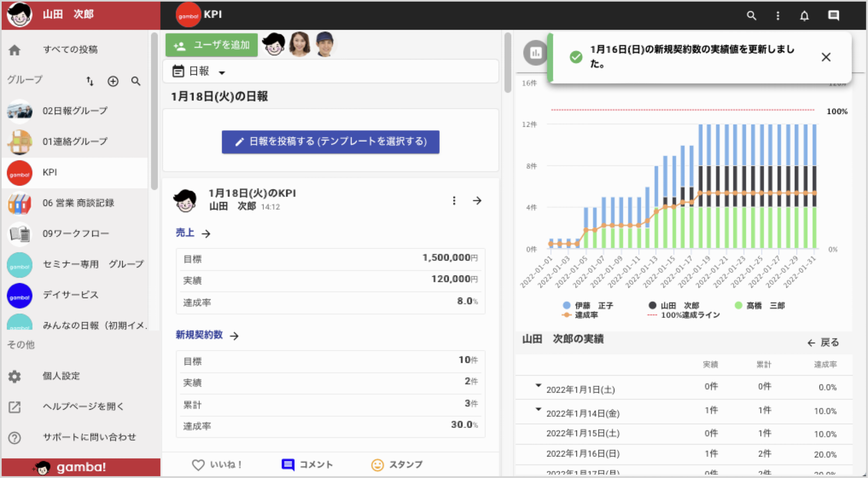Image resolution: width=868 pixels, height=478 pixels.
Task: Collapse the 2022年1月1日(土) row
Action: click(x=538, y=385)
